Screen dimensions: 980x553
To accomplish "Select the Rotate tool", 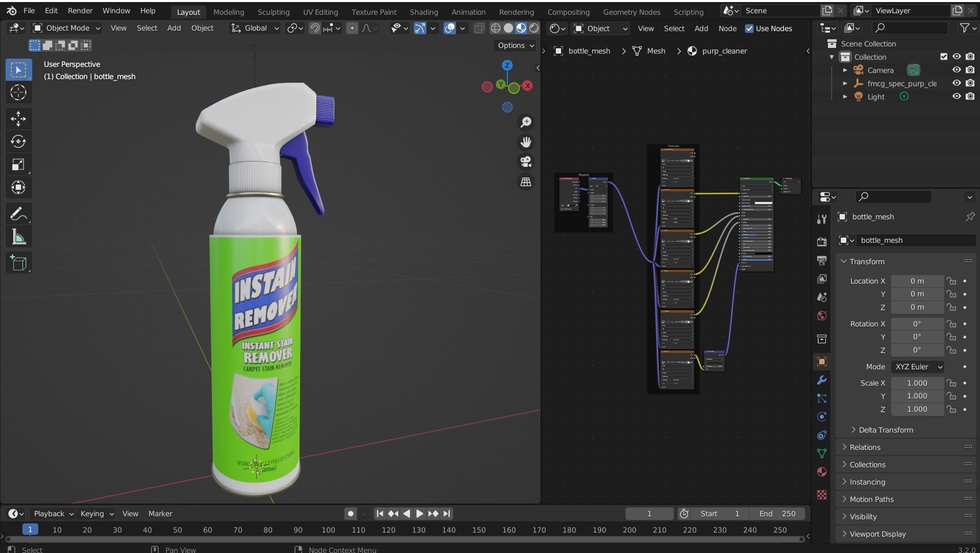I will click(18, 141).
